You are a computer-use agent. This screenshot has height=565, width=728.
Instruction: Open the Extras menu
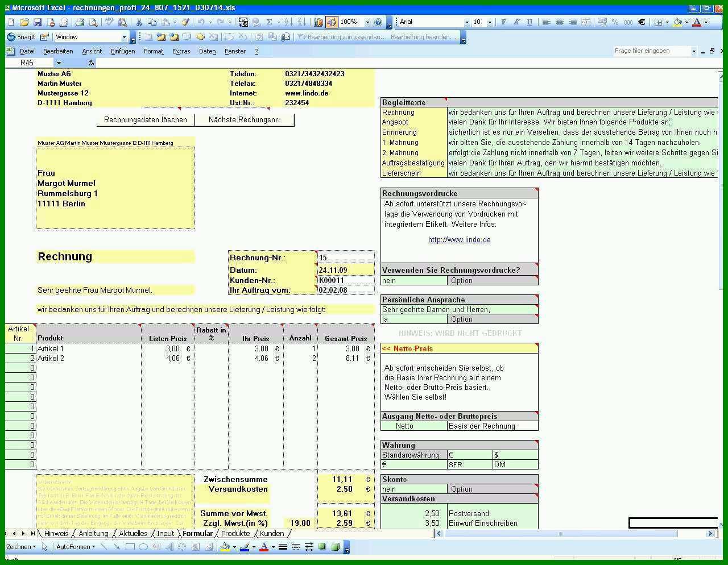click(181, 51)
